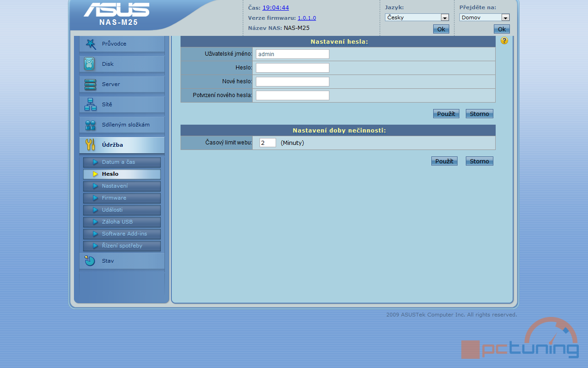Open the Stav menu section

tap(122, 261)
